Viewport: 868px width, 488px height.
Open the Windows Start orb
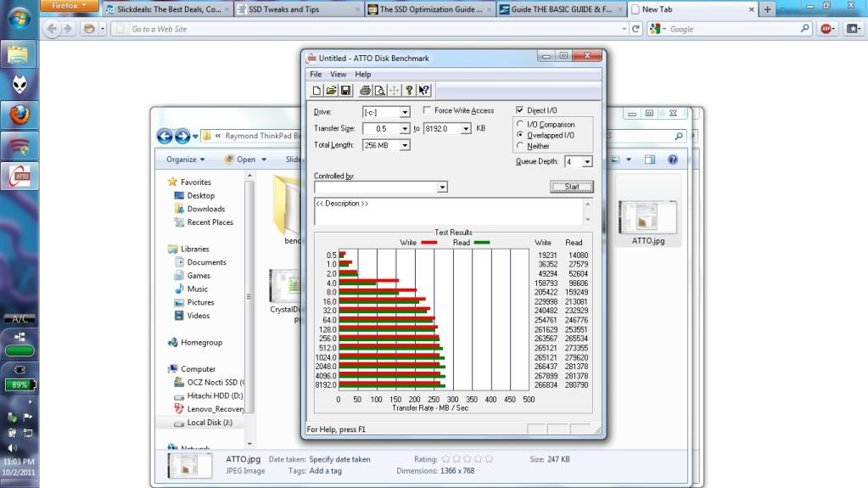pyautogui.click(x=20, y=20)
